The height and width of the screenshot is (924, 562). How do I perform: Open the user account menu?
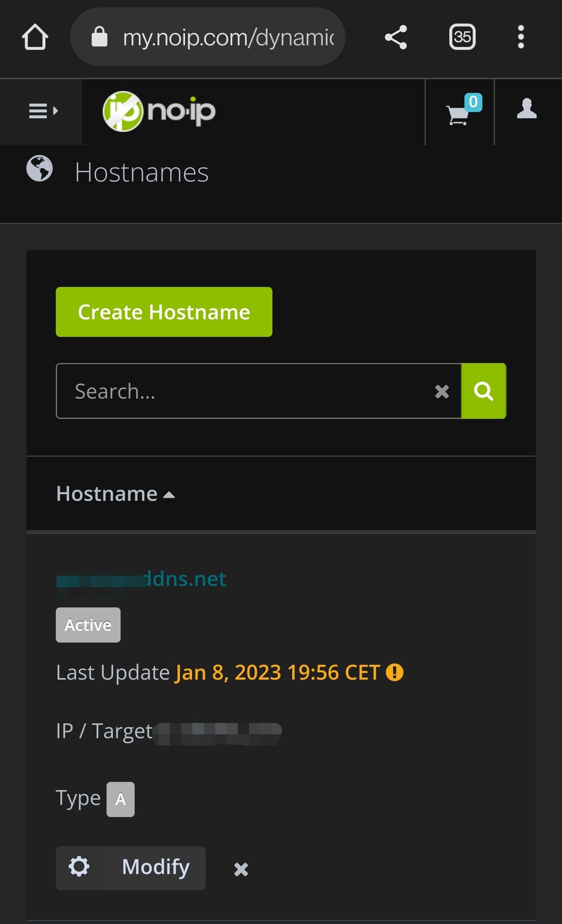pyautogui.click(x=527, y=109)
